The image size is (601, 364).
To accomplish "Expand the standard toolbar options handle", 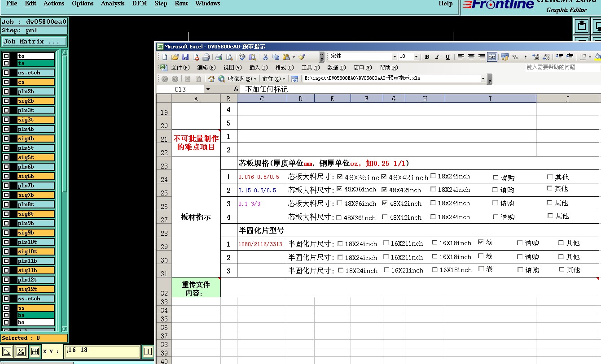I will point(322,57).
